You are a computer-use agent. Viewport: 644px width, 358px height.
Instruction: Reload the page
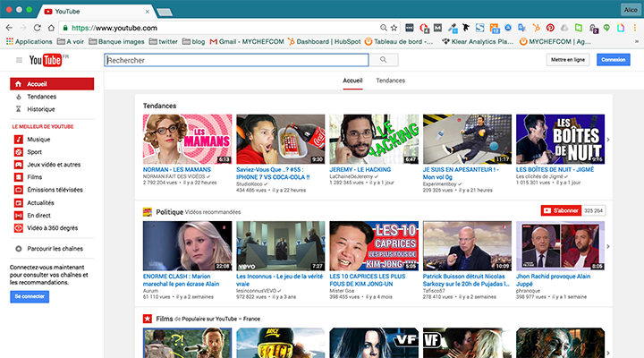point(37,28)
